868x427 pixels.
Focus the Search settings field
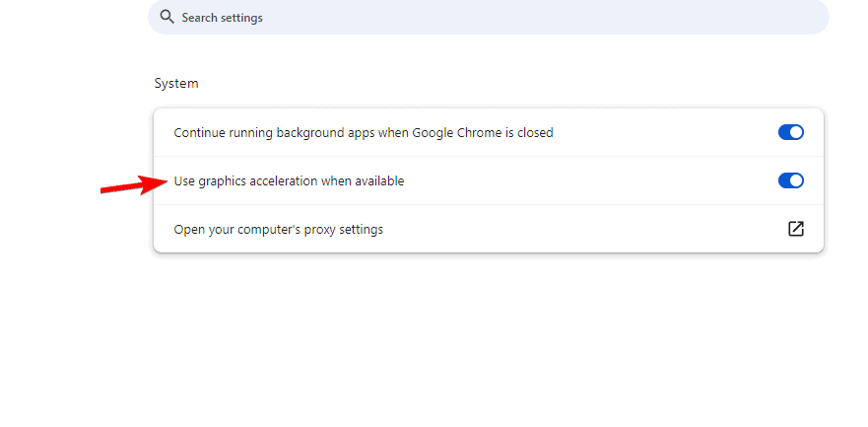pos(488,18)
